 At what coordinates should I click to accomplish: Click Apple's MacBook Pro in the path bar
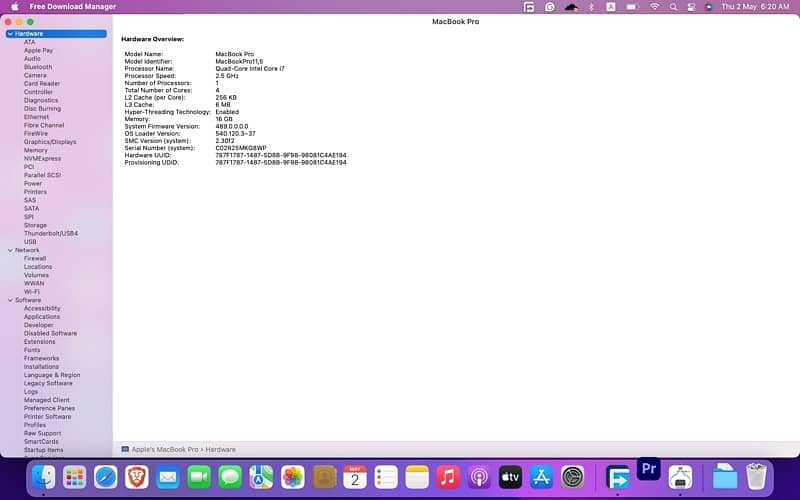coord(166,450)
